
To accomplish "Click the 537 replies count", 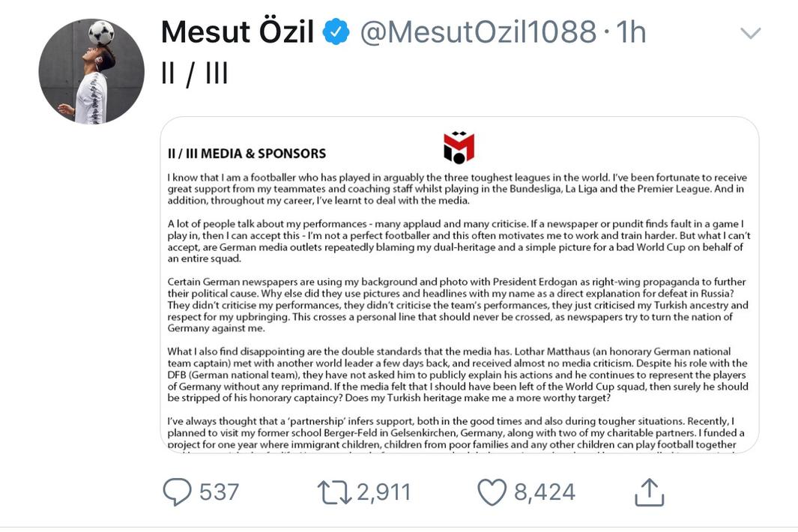I will pos(220,492).
